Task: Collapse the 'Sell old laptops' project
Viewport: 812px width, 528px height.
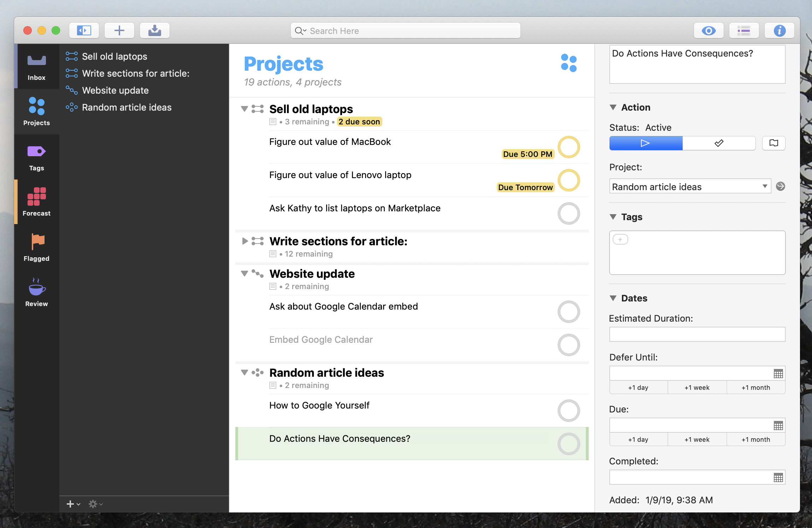Action: click(x=244, y=109)
